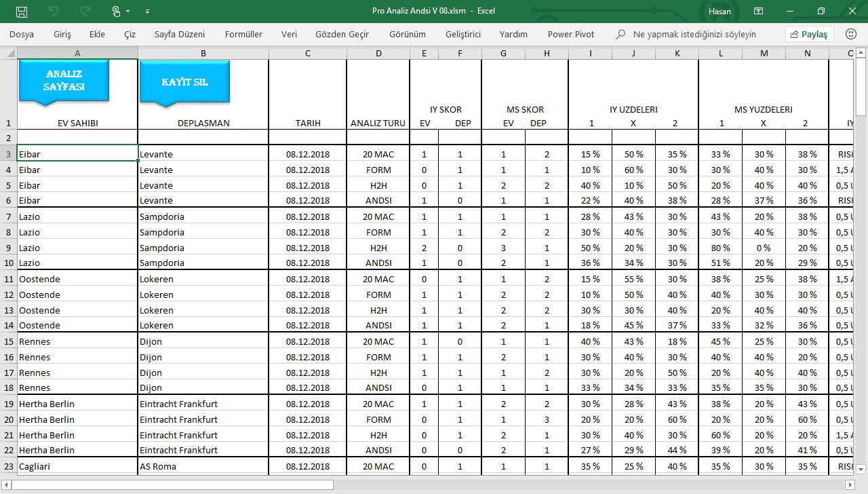The width and height of the screenshot is (868, 494).
Task: Select row 19 header
Action: coord(8,404)
